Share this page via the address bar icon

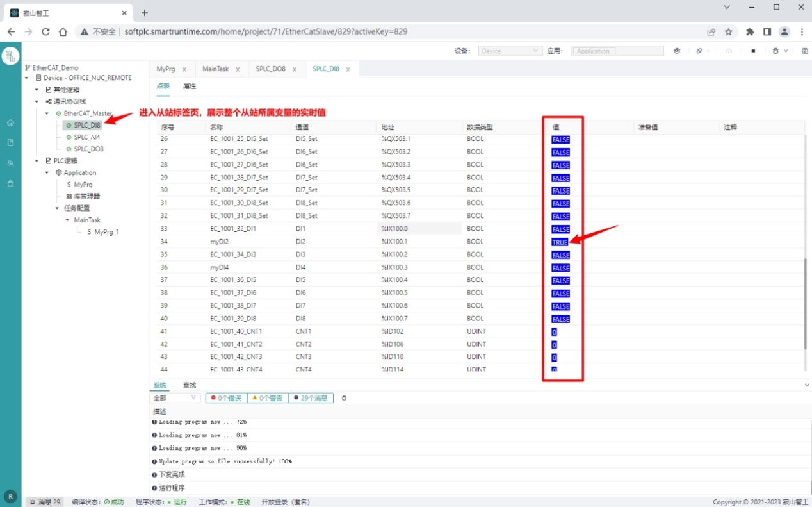[711, 31]
